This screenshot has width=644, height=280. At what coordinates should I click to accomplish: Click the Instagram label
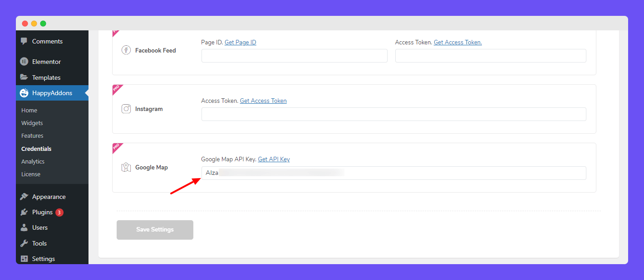click(x=149, y=109)
